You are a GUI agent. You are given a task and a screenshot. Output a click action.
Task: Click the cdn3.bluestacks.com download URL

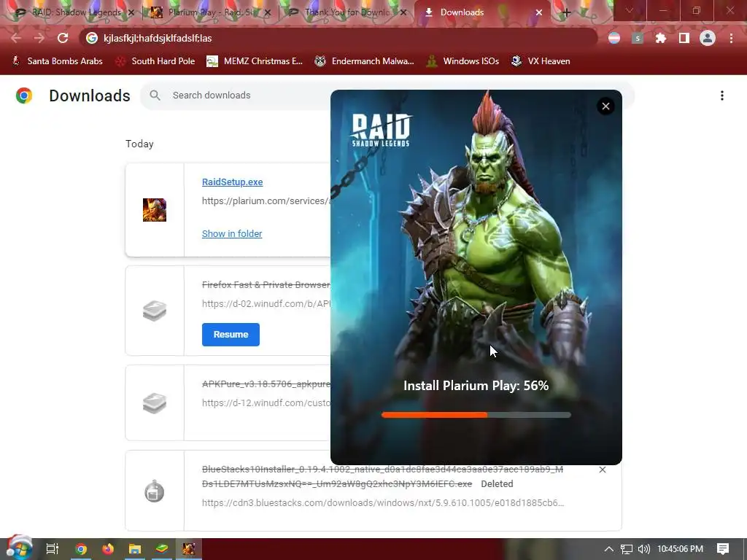click(383, 502)
